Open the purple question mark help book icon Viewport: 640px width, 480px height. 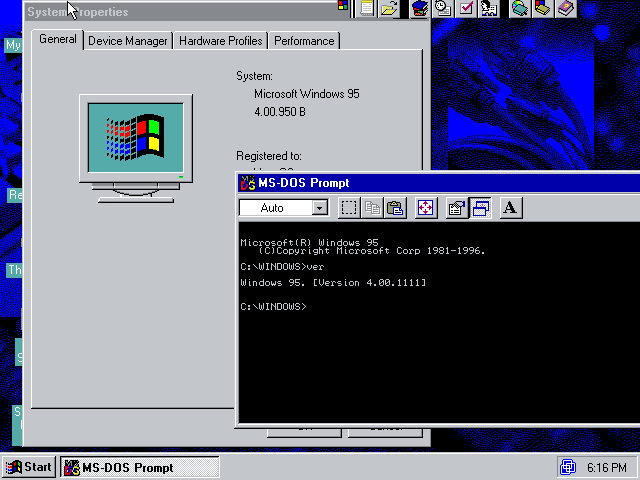(x=566, y=8)
